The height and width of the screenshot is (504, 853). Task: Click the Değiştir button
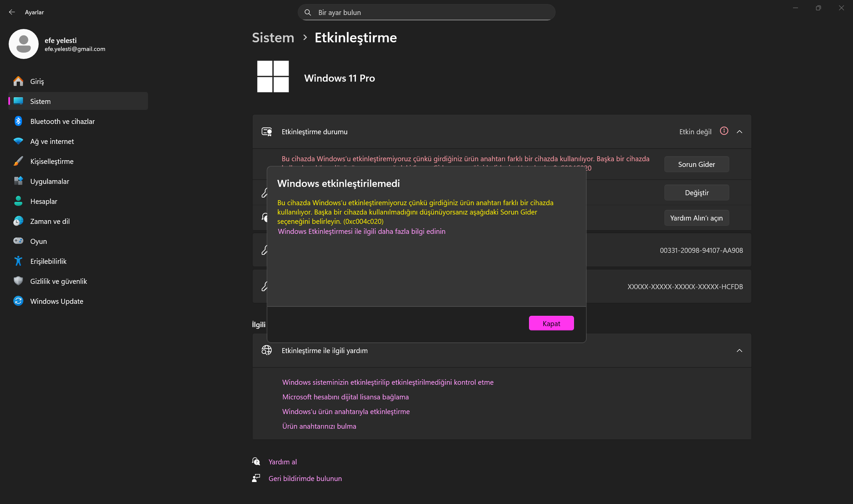(x=697, y=193)
